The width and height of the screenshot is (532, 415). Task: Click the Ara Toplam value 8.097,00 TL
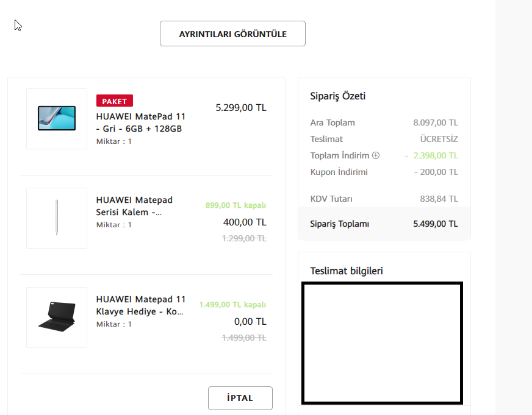coord(436,122)
